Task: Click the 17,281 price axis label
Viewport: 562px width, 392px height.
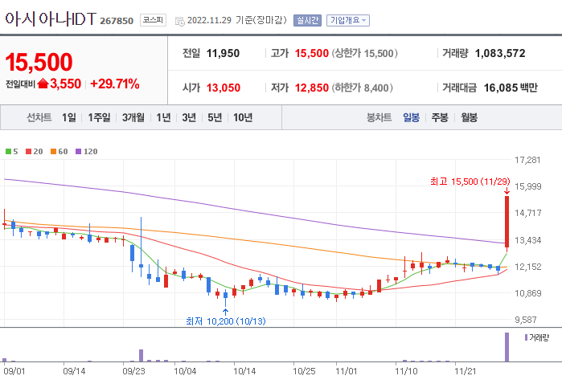Action: pos(527,160)
